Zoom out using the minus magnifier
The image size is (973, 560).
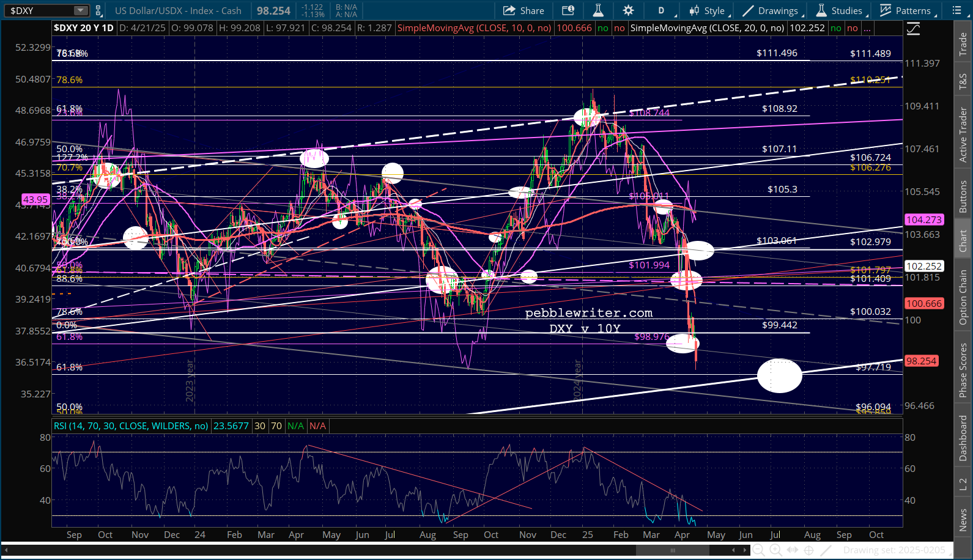click(758, 550)
